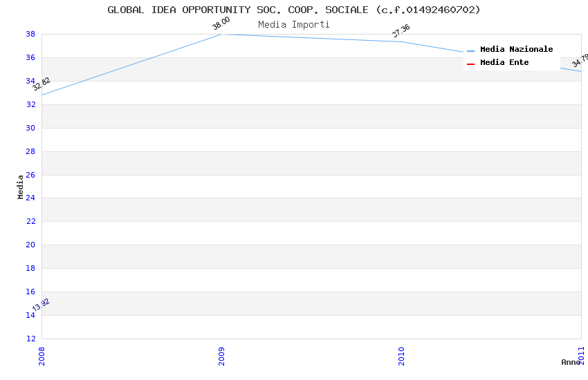Click the 2009 x-axis label
Screen dimensions: 588x380
[221, 356]
